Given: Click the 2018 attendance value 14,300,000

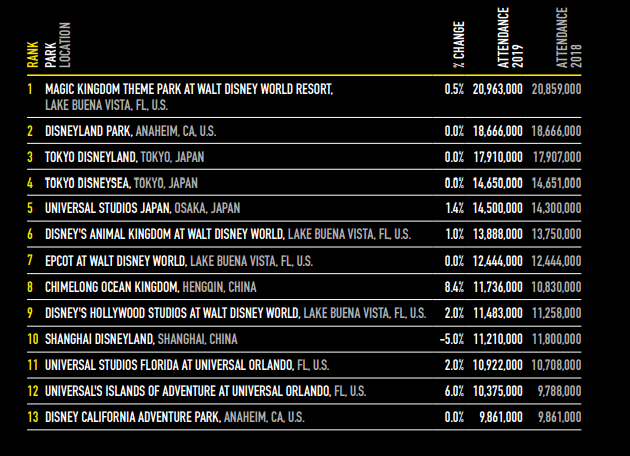Looking at the screenshot, I should click(x=556, y=208).
